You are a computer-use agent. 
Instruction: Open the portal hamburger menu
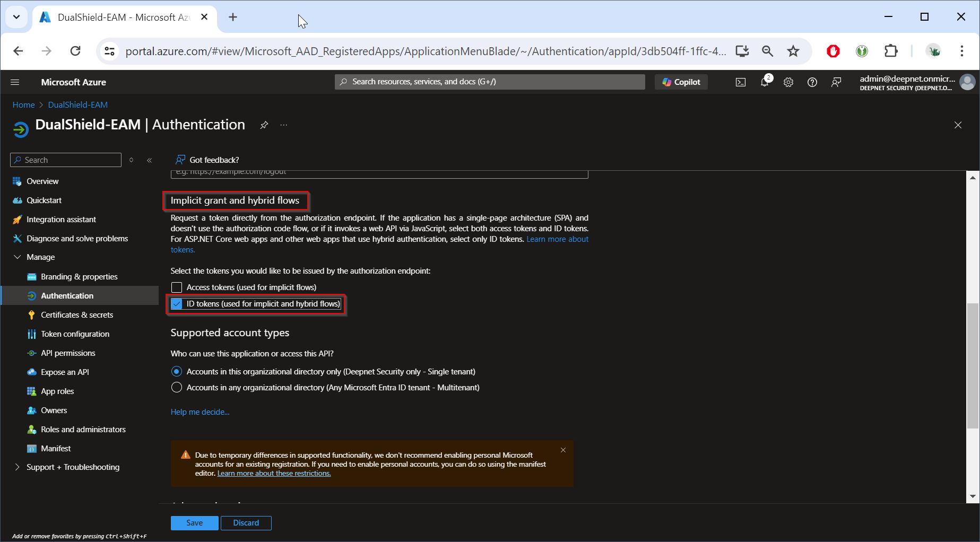pyautogui.click(x=15, y=82)
